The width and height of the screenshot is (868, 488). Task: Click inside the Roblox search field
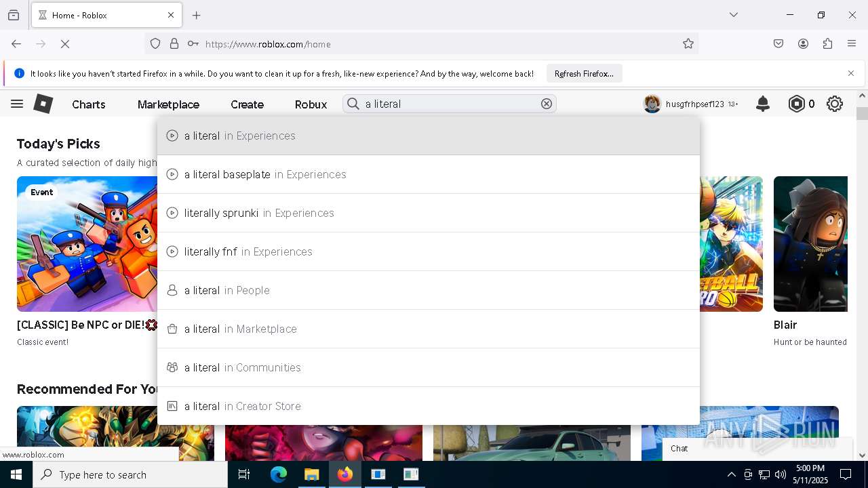pos(450,104)
